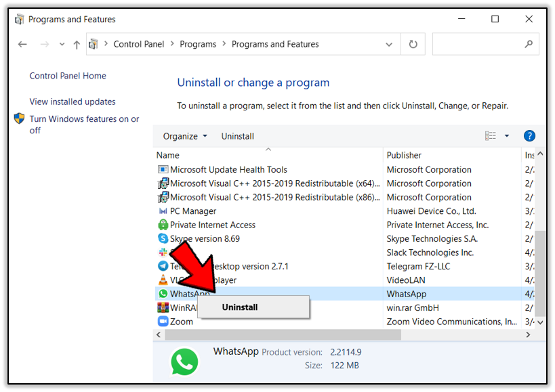Go up one level with the Up arrow
Screen dimensions: 555x392
77,45
